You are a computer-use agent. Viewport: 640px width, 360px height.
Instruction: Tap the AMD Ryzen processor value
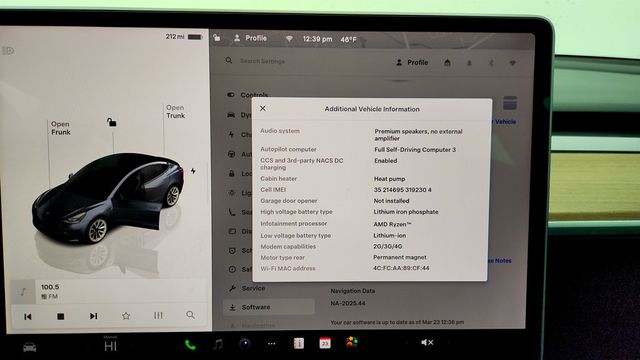(x=392, y=224)
